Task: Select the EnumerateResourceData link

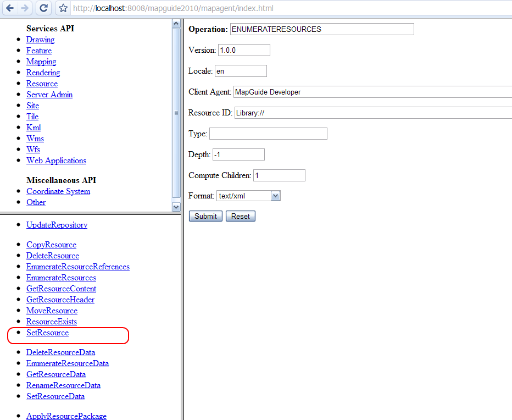Action: tap(68, 363)
